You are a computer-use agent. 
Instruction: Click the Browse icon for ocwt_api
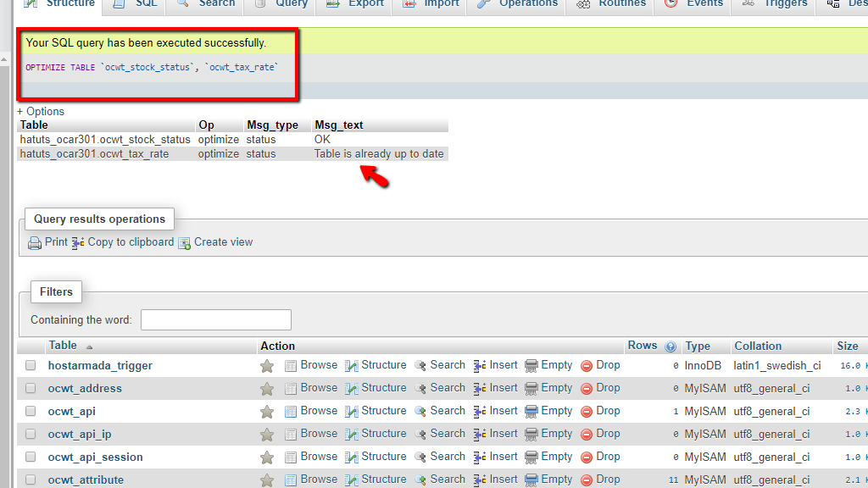point(291,412)
